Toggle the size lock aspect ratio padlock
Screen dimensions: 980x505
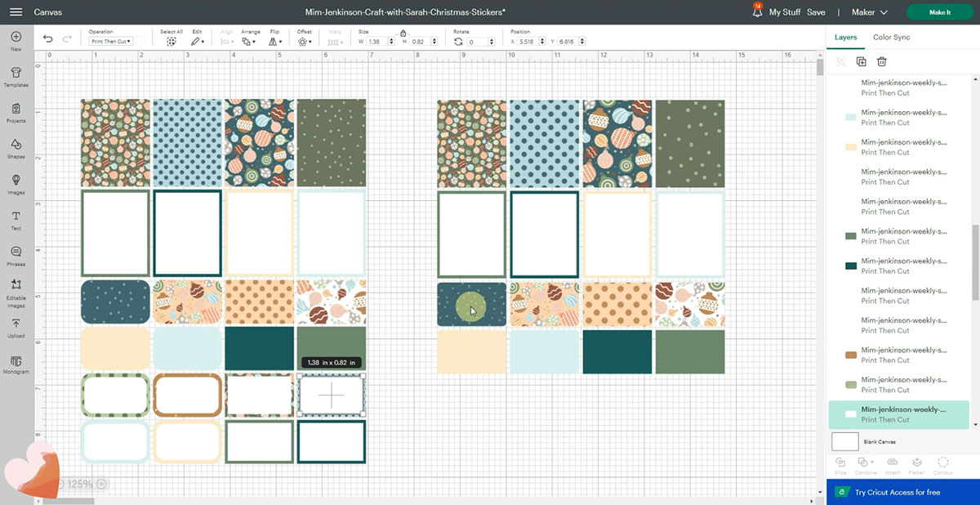[x=403, y=32]
